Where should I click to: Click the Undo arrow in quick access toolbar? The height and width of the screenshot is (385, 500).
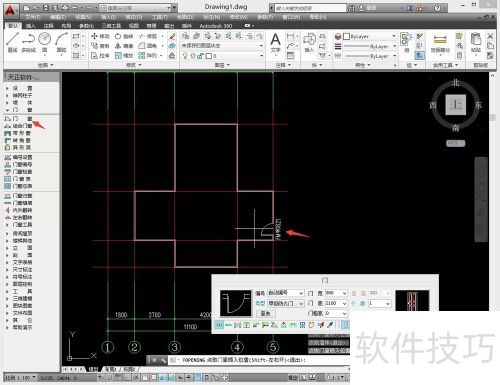tap(75, 7)
